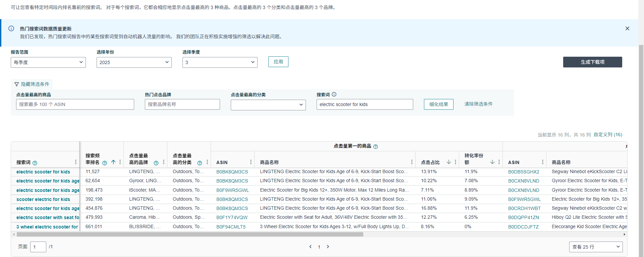Screen dimensions: 644x257
Task: Click the table's horizontal scrollbar thumb
Action: point(190,235)
